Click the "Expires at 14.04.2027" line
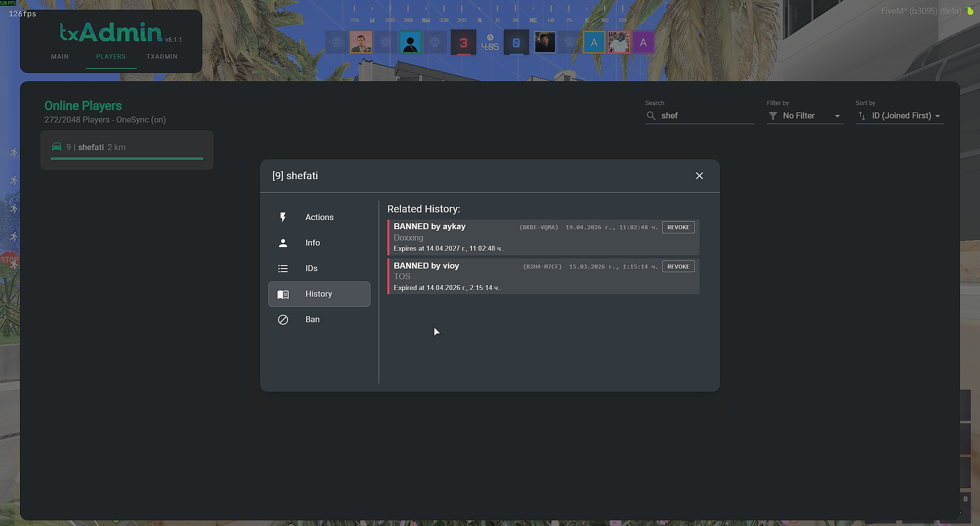The image size is (980, 526). pos(449,249)
